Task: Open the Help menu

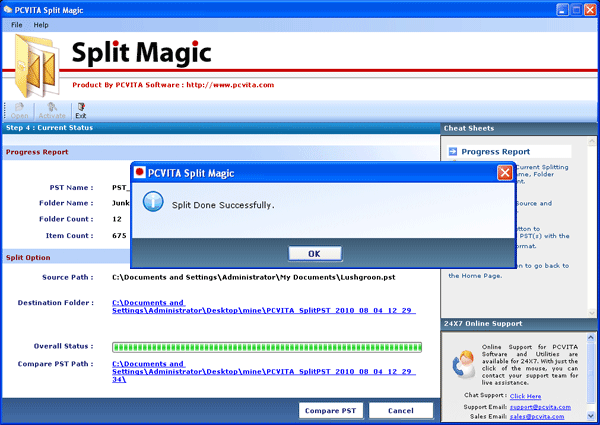Action: (x=41, y=24)
